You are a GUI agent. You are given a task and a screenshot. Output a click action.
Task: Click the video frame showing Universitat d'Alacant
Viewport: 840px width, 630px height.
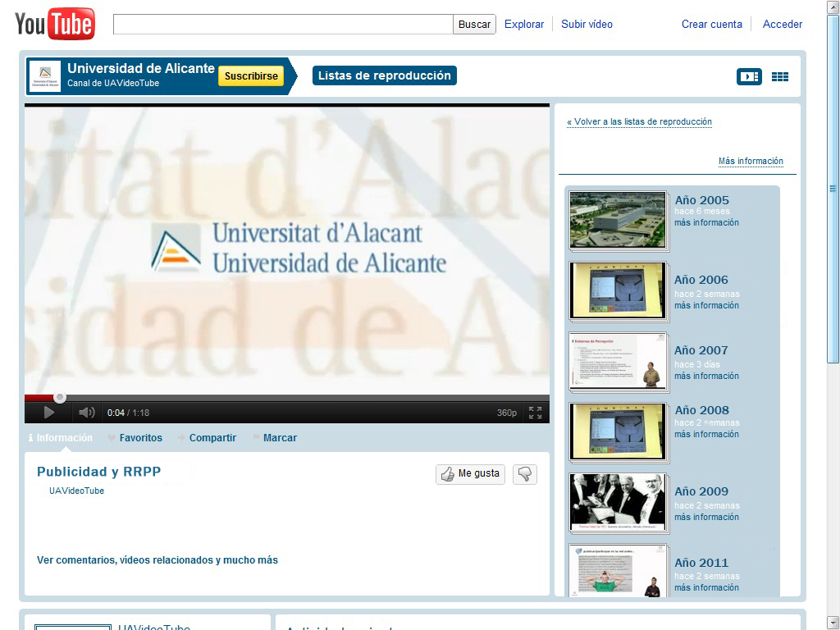click(x=287, y=251)
